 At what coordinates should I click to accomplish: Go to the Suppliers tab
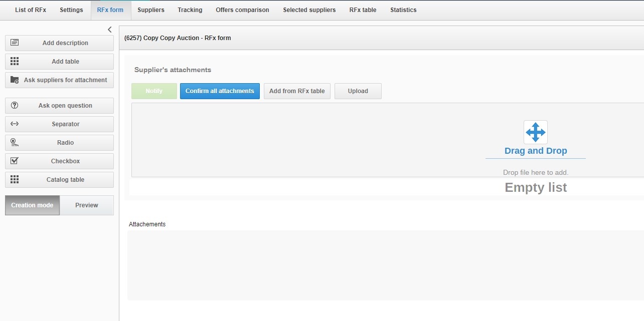tap(150, 10)
